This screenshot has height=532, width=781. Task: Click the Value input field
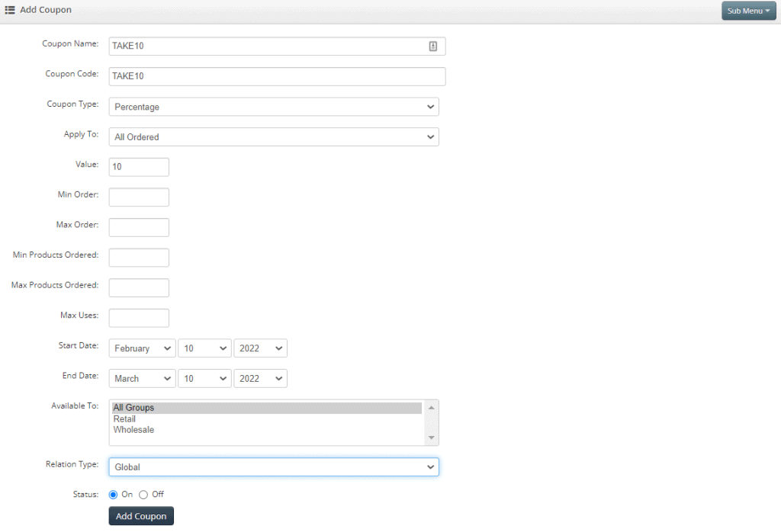point(139,167)
